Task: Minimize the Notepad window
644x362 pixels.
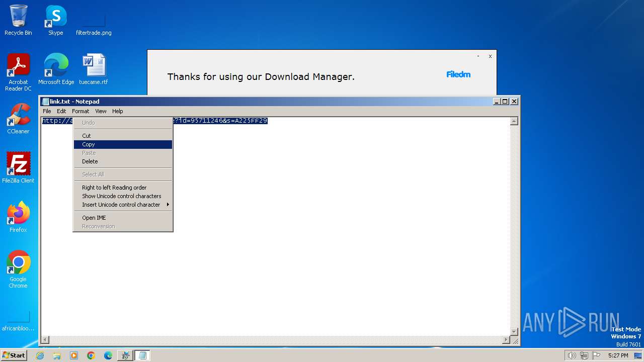Action: [x=497, y=102]
